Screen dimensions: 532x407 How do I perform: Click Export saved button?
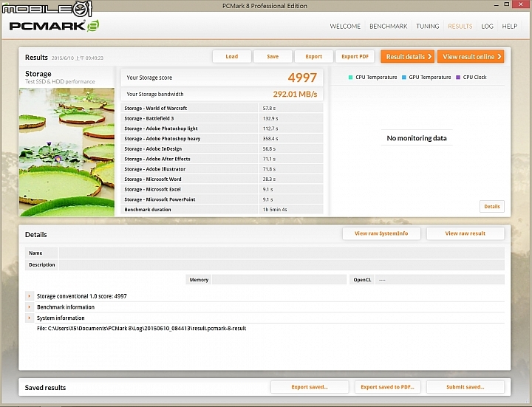coord(310,387)
